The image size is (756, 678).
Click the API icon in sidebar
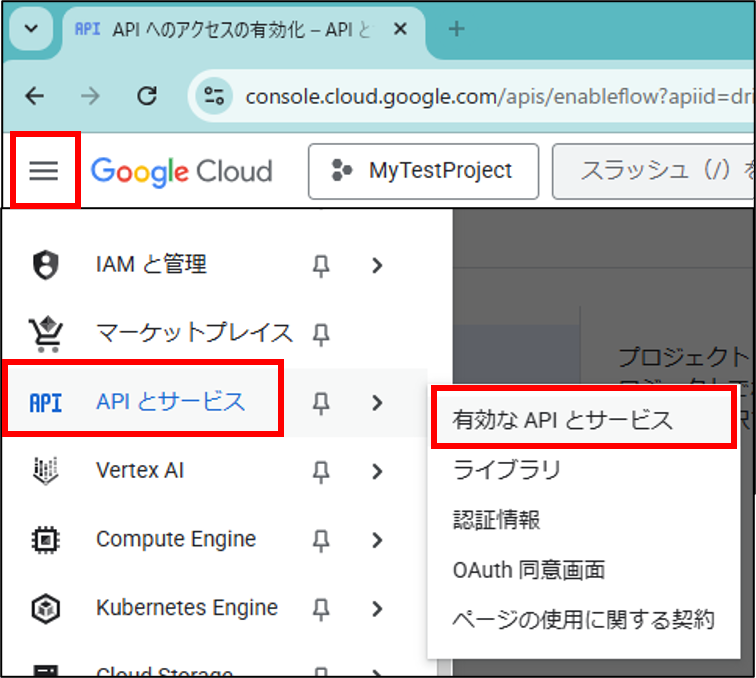pyautogui.click(x=46, y=402)
